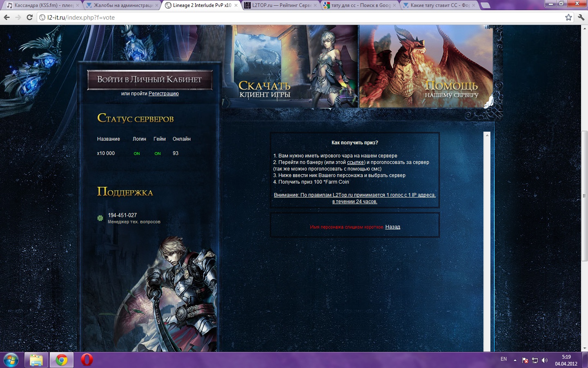Close the L2TOP.ru tab

315,5
